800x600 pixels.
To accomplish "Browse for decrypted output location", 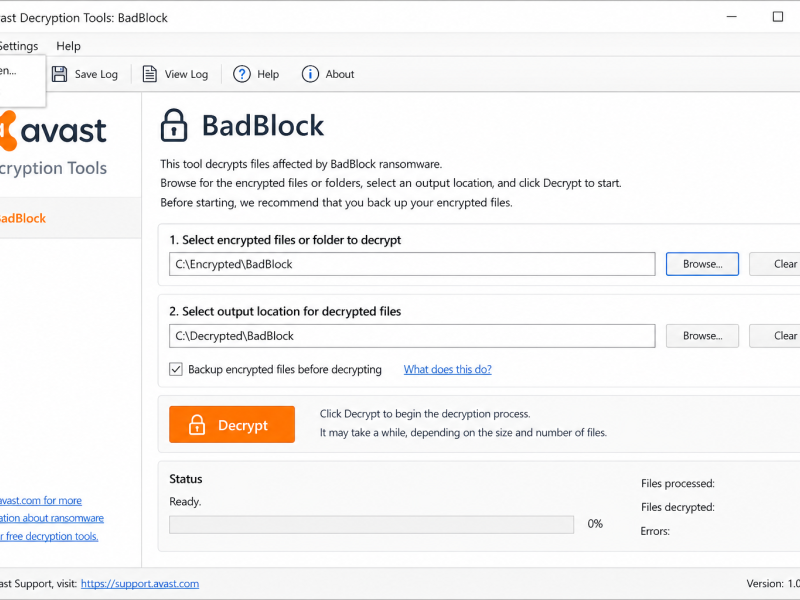I will 702,336.
